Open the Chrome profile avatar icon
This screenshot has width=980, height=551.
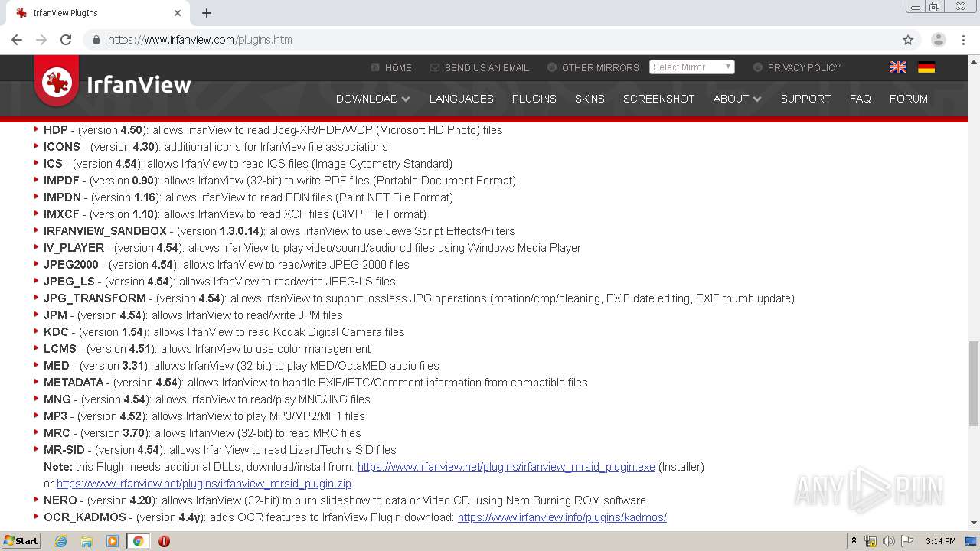[938, 40]
